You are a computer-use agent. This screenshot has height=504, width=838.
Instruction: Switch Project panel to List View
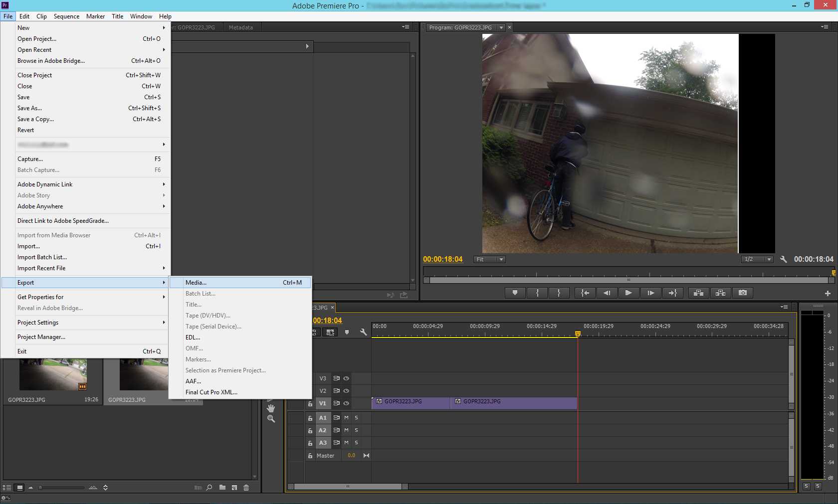7,488
